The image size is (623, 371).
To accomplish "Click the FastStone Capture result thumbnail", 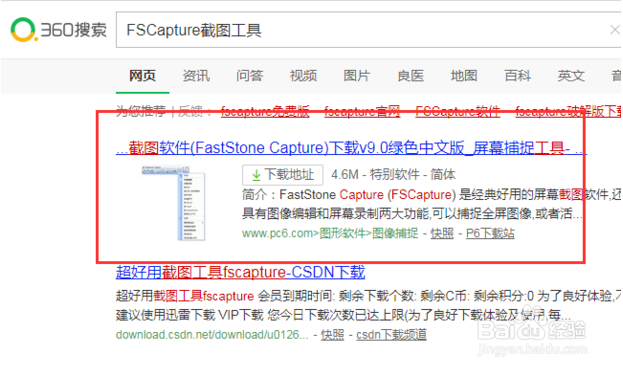I will click(x=173, y=203).
